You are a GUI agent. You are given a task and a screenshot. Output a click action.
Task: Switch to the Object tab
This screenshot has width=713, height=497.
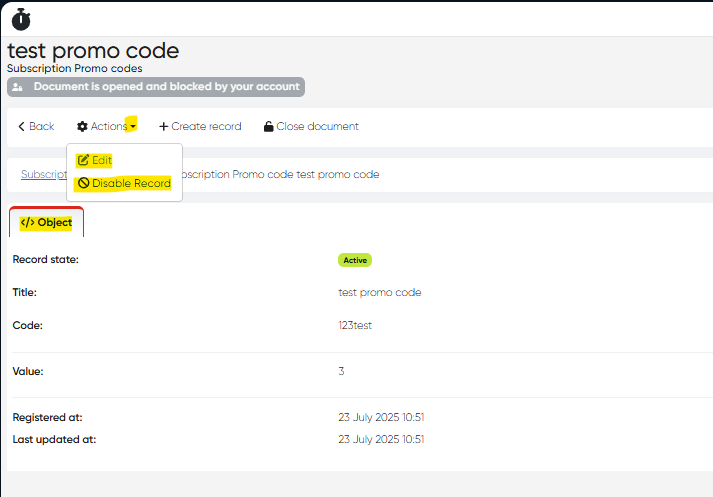[46, 223]
